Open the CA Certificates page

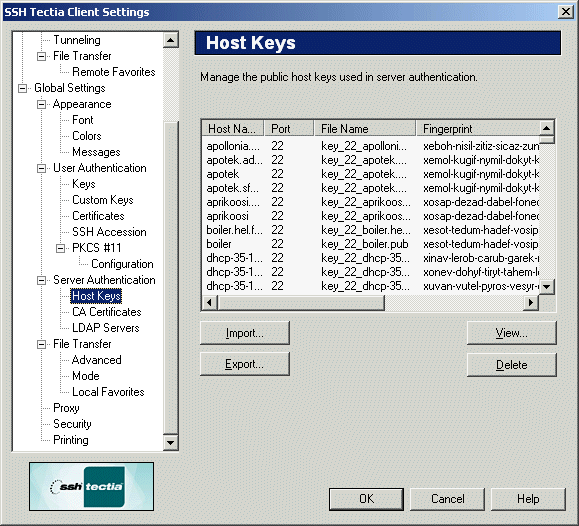point(107,312)
